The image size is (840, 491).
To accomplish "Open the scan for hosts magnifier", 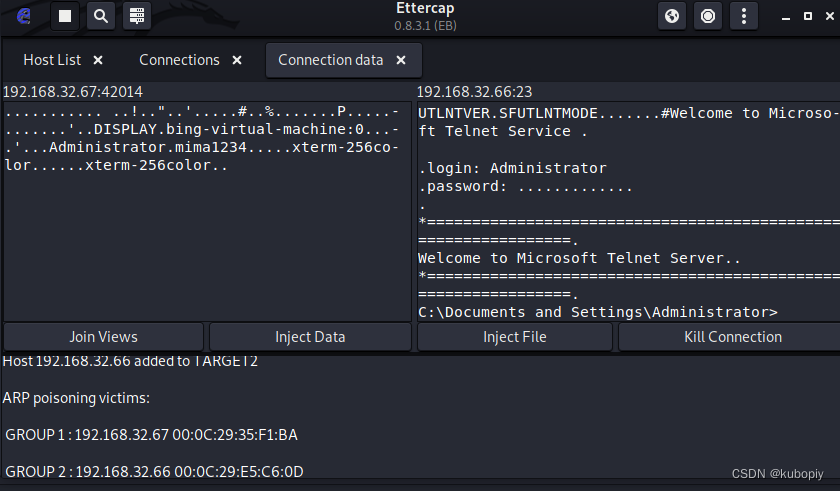I will click(x=101, y=16).
